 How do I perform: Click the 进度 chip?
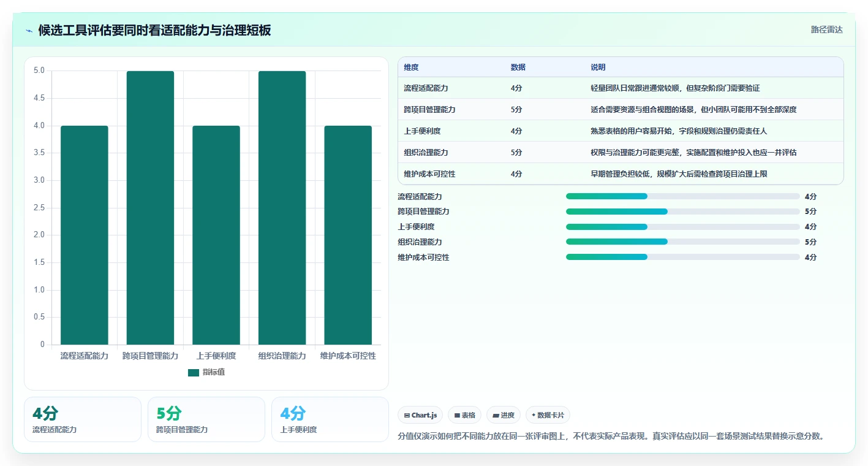504,415
